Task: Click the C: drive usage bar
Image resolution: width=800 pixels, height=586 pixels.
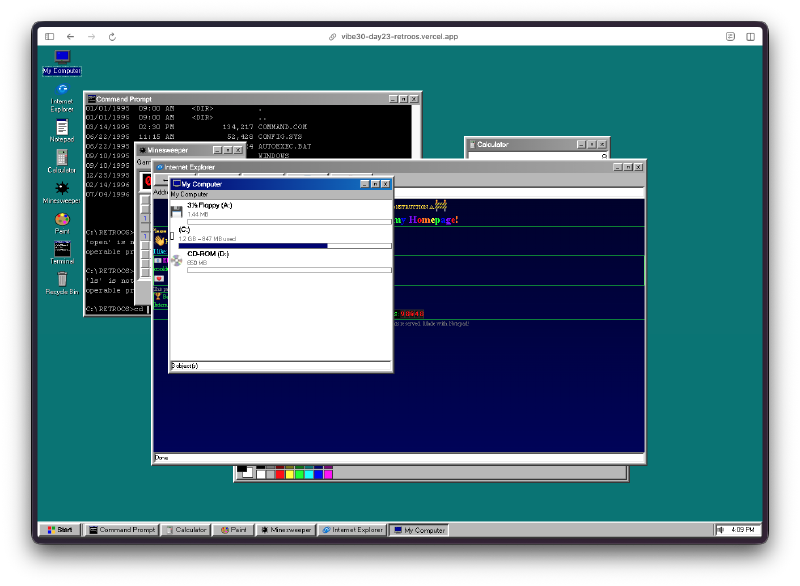Action: 284,245
